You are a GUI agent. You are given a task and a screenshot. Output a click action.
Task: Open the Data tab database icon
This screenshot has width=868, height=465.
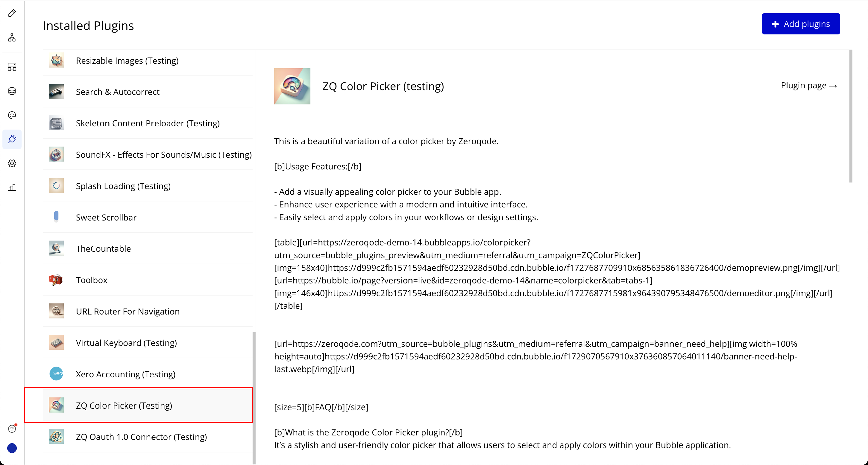[12, 91]
